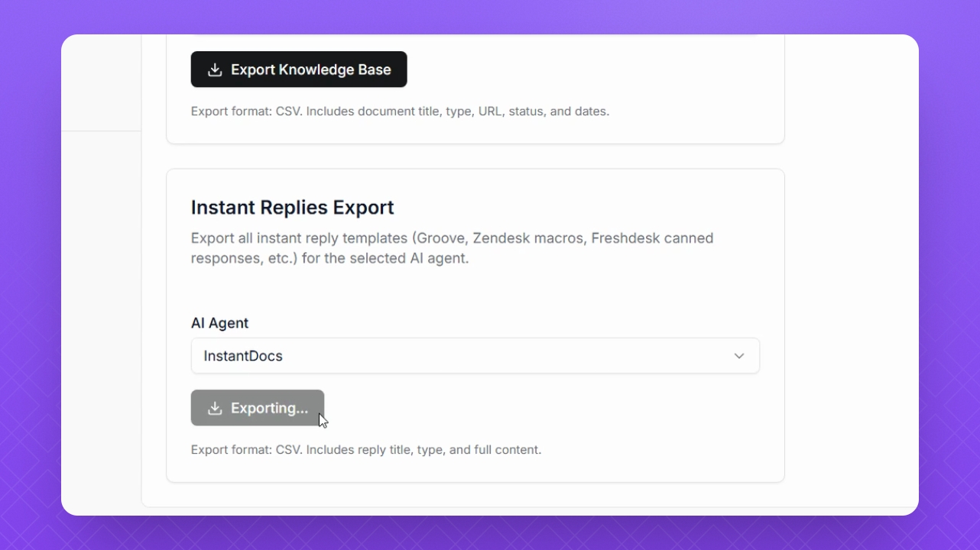Click the download icon beside Exporting...
The width and height of the screenshot is (980, 550).
[215, 408]
